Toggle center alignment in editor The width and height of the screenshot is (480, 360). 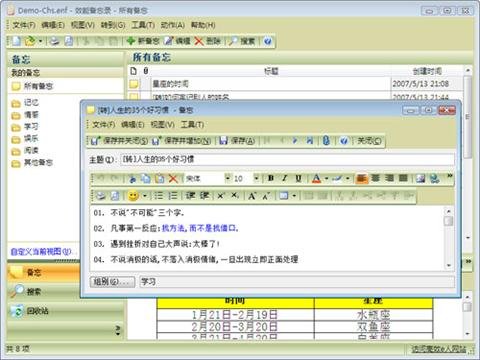click(376, 179)
